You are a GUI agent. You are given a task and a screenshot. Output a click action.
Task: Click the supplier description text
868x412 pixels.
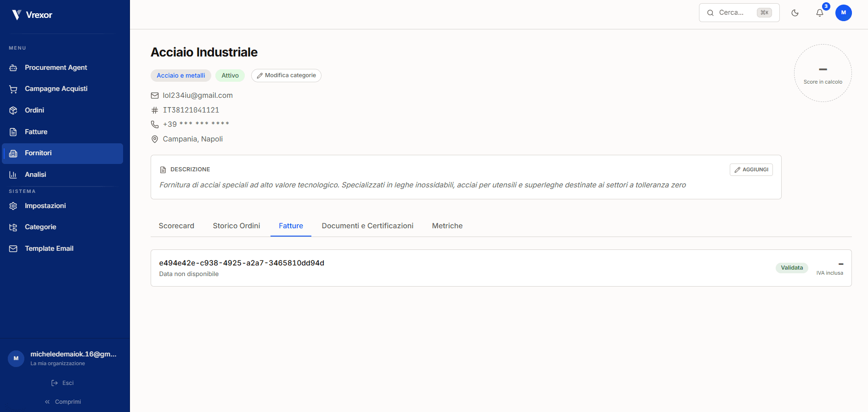pyautogui.click(x=423, y=185)
